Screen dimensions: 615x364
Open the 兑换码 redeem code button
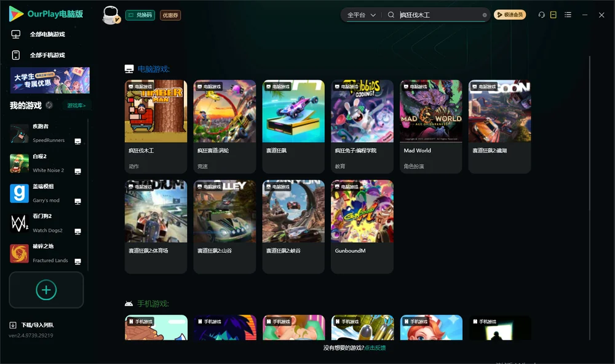pos(140,15)
